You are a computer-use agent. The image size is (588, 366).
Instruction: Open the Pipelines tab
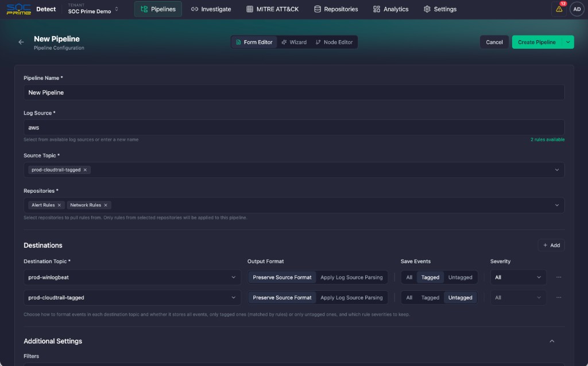tap(158, 9)
